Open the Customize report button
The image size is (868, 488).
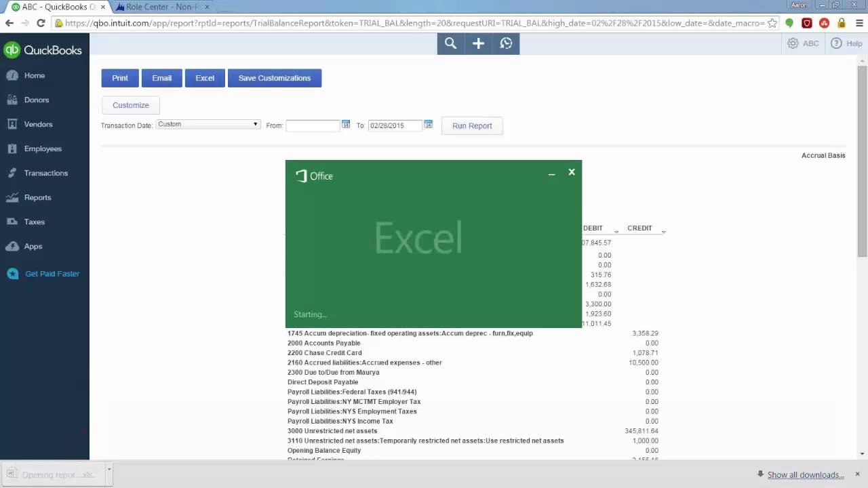[x=131, y=105]
